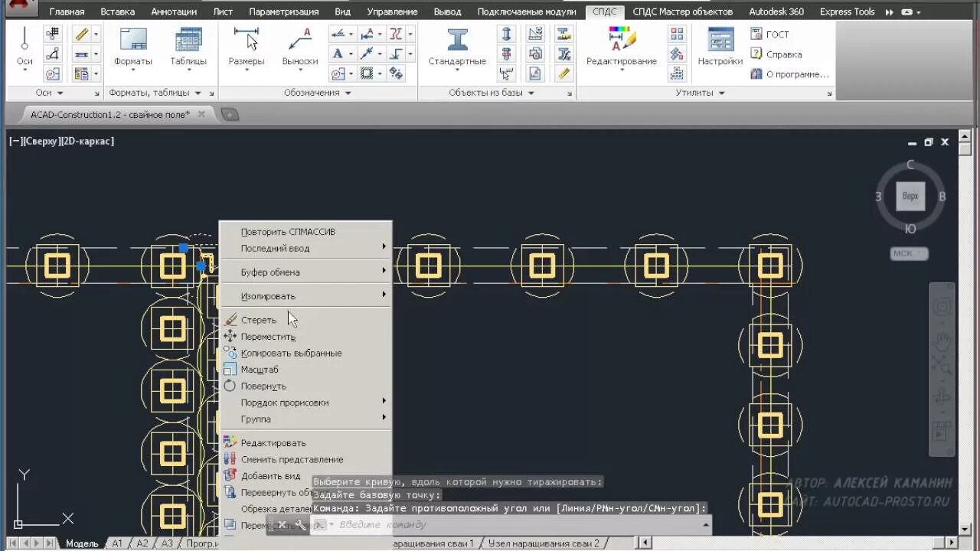Open the AutoCAD application menu button

(x=21, y=9)
